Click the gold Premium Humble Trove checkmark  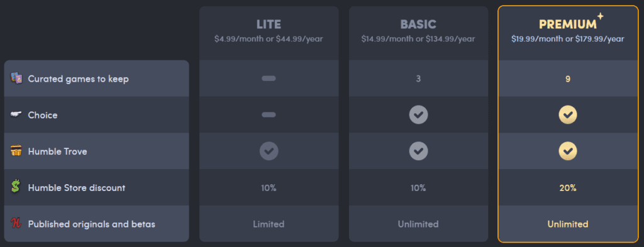(568, 151)
